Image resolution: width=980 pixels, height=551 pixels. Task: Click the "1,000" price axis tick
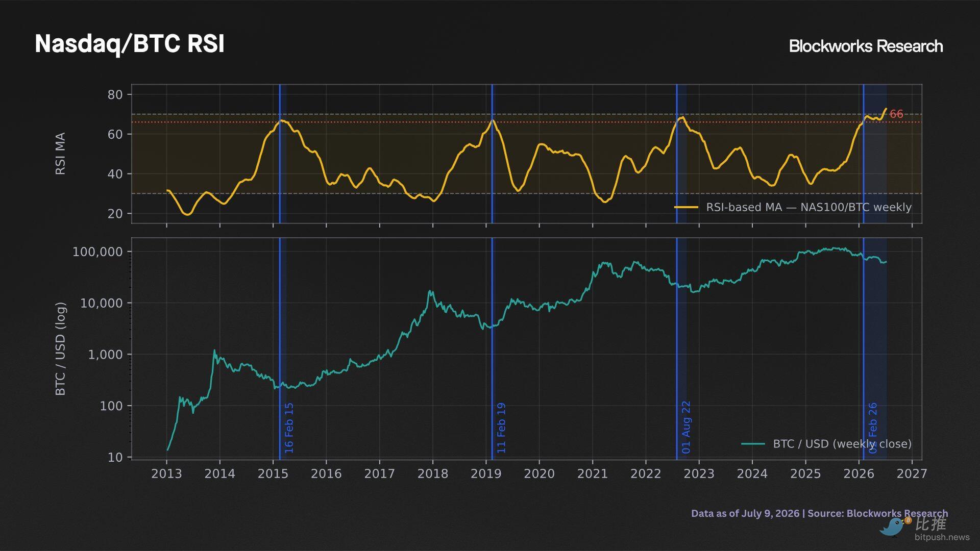pos(106,355)
